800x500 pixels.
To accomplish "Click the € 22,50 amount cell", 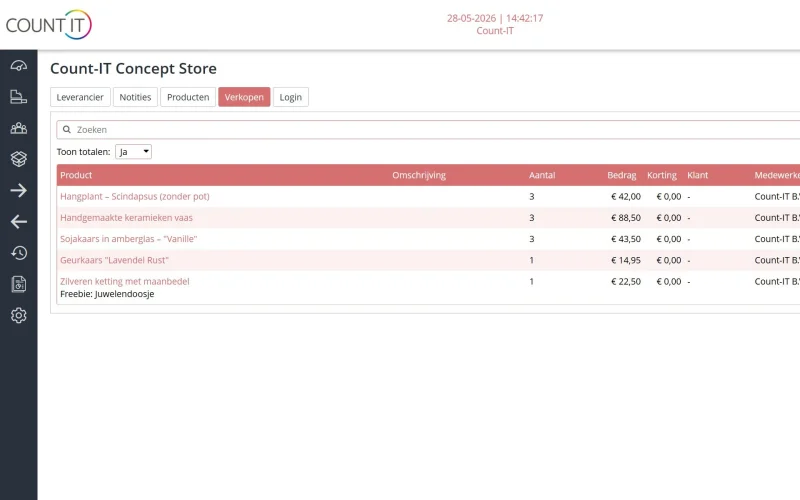I will 626,281.
